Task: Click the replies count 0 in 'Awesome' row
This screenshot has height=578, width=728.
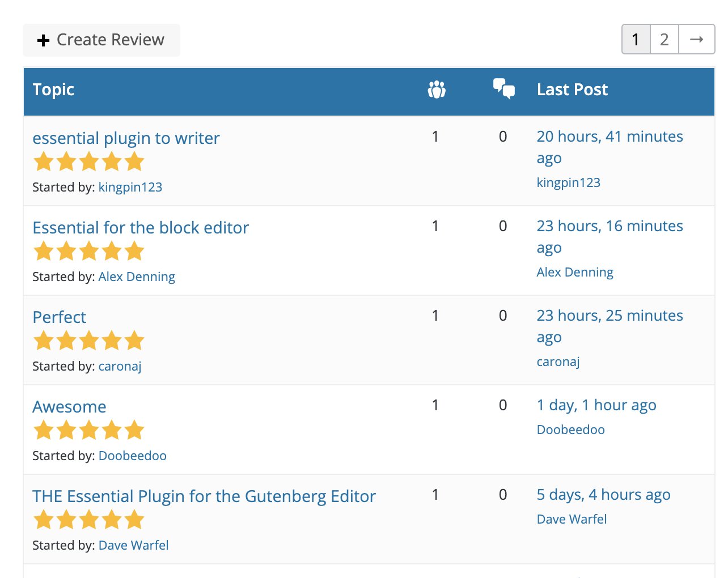Action: click(503, 405)
